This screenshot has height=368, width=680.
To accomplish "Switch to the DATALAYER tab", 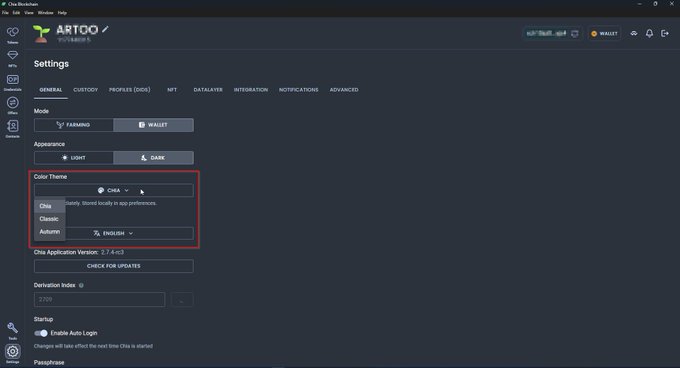I will click(x=208, y=90).
